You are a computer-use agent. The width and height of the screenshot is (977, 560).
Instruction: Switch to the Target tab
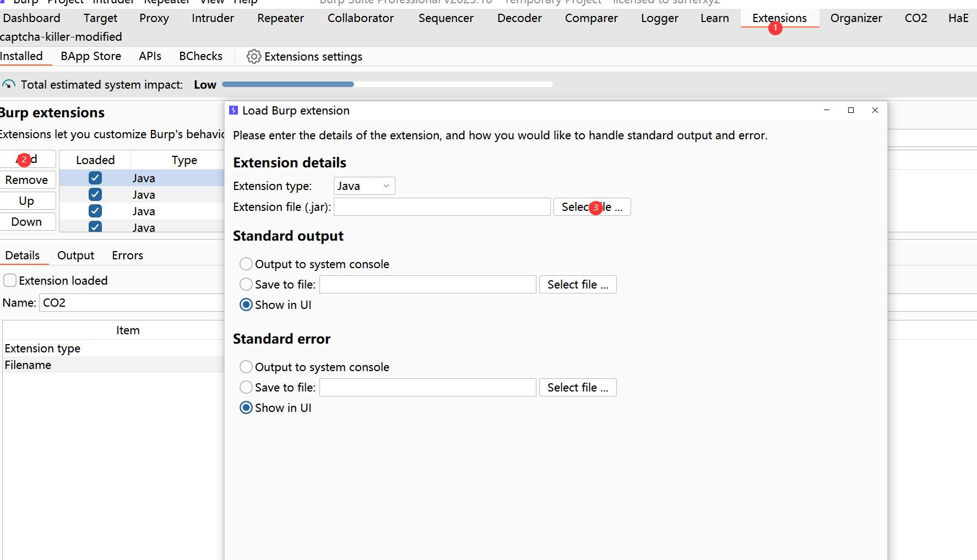pos(100,18)
